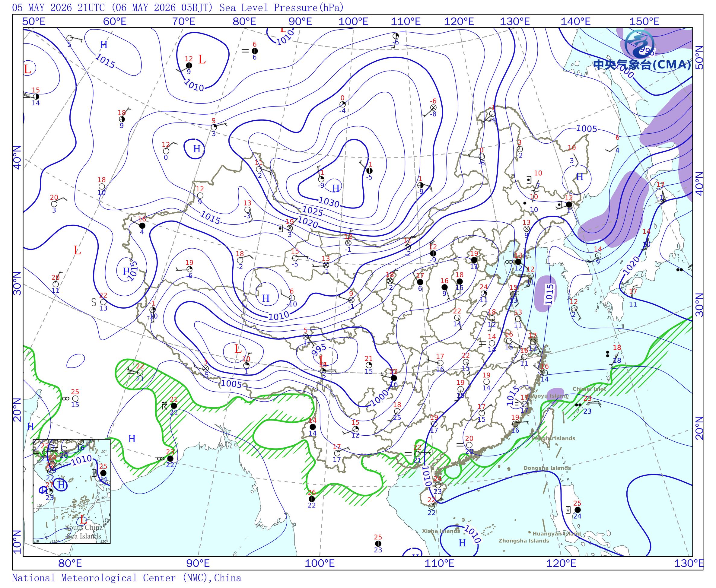Image resolution: width=716 pixels, height=588 pixels.
Task: Click the 中央气象台(CMA) logo text
Action: (642, 64)
